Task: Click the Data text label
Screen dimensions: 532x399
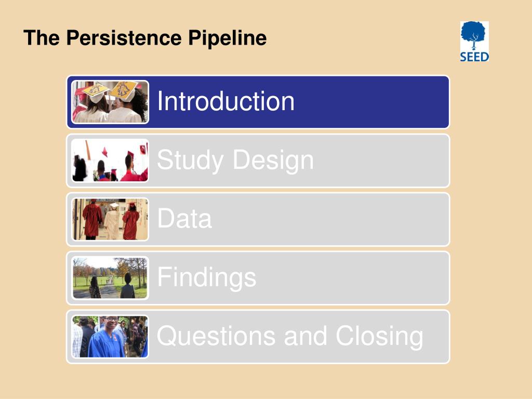Action: (x=184, y=219)
